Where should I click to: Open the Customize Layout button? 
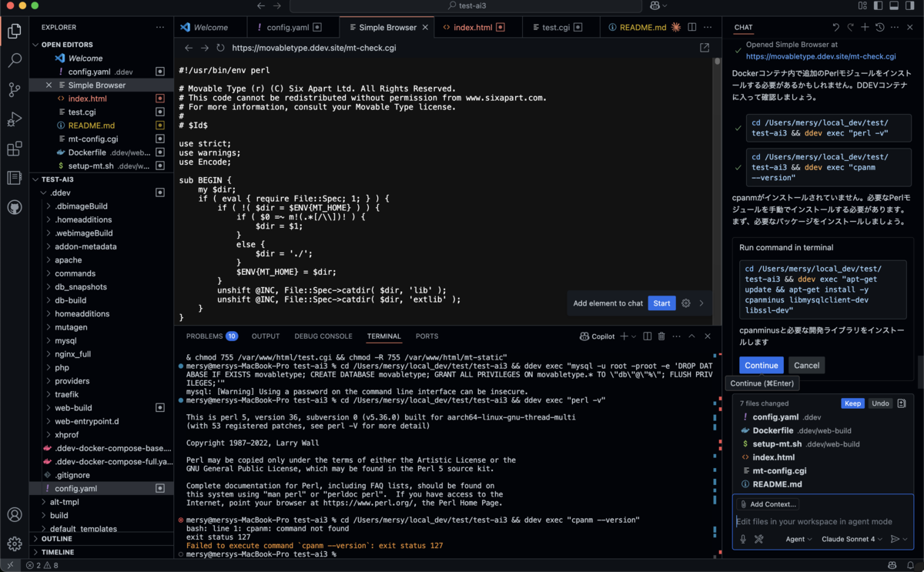[863, 5]
